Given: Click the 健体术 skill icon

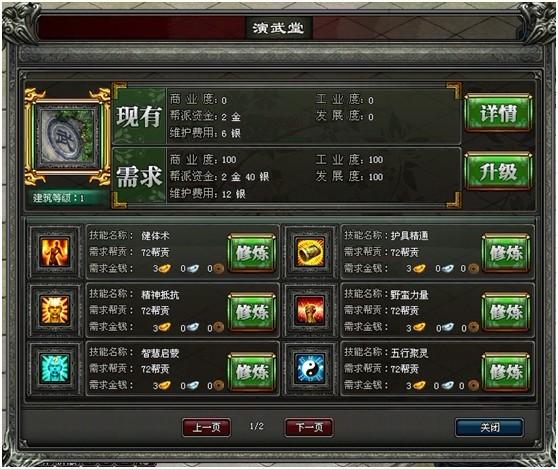Looking at the screenshot, I should (54, 252).
